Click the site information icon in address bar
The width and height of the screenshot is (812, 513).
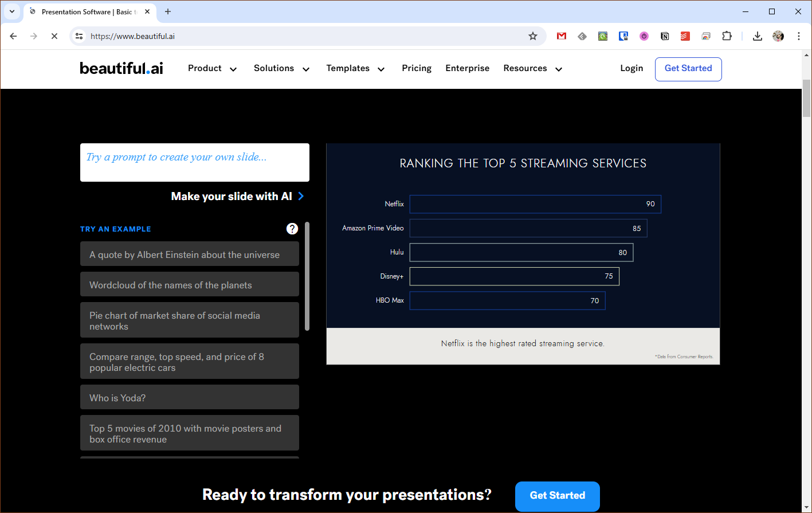(x=80, y=36)
